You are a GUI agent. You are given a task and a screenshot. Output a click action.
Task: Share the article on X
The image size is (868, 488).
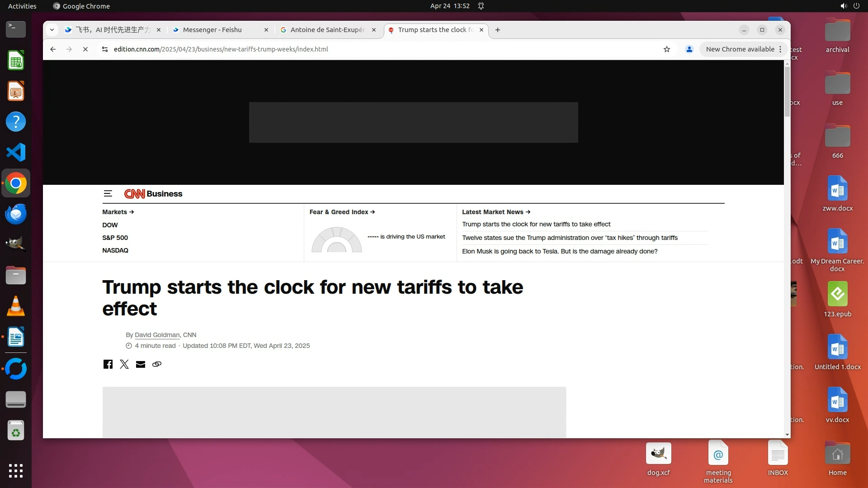pos(124,364)
